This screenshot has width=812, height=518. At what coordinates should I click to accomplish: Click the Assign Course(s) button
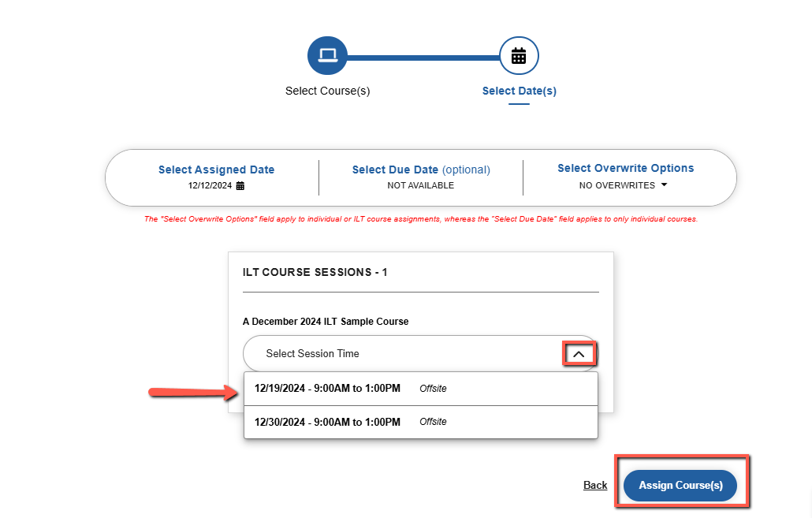click(680, 486)
